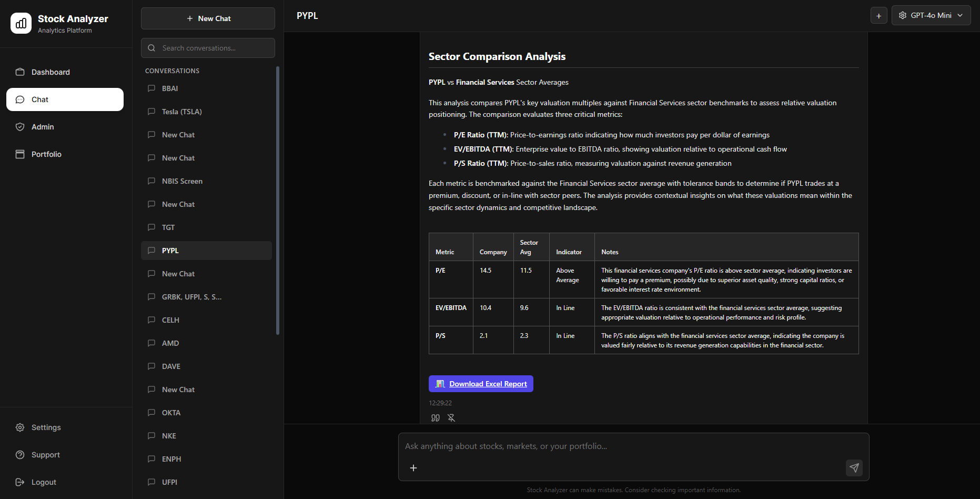This screenshot has height=499, width=980.
Task: Click the plus button next to the model selector
Action: point(878,15)
